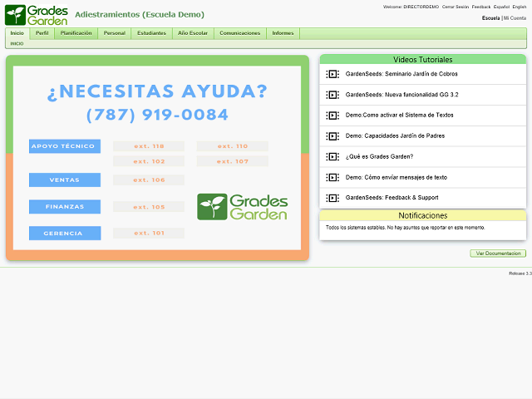The height and width of the screenshot is (399, 532).
Task: Click the Ventas label in banner
Action: 65,180
